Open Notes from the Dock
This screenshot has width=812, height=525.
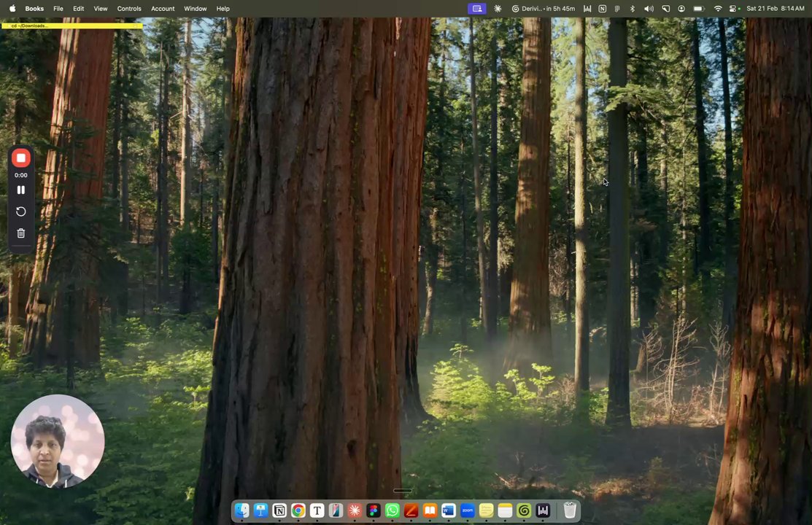[x=505, y=510]
